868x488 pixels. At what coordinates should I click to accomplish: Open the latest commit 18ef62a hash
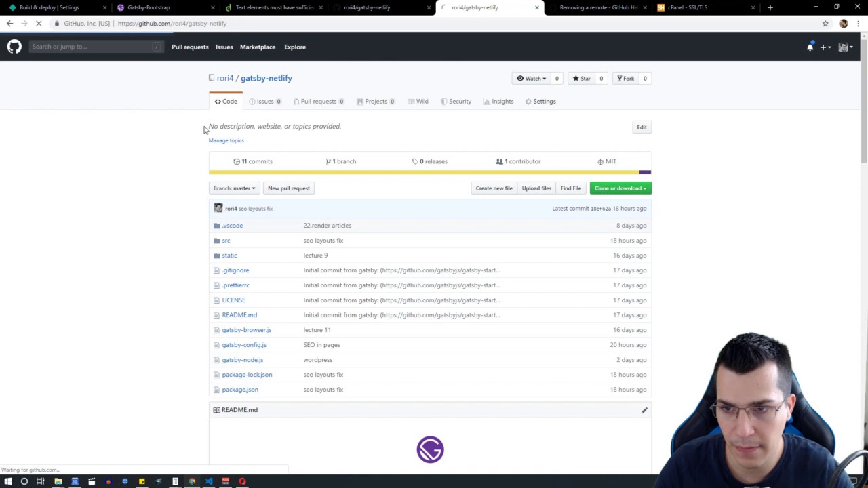point(600,209)
